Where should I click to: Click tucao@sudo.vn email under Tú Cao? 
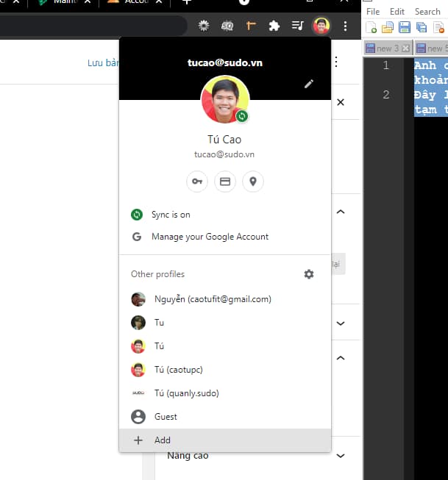coord(224,154)
